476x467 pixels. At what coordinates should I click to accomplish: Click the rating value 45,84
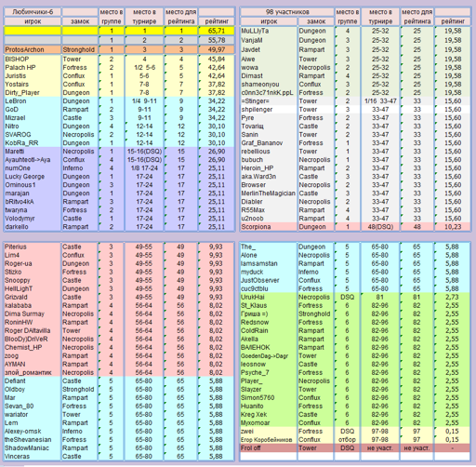217,59
